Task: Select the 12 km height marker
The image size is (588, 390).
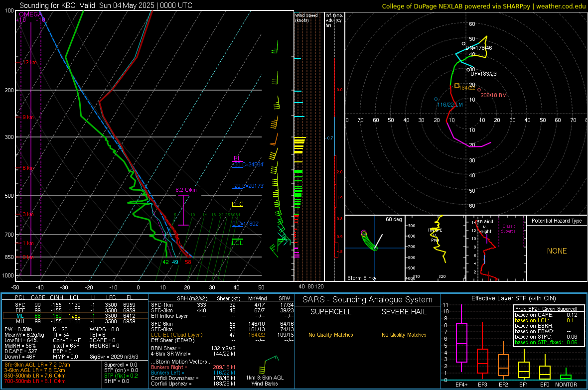Action: coord(29,62)
